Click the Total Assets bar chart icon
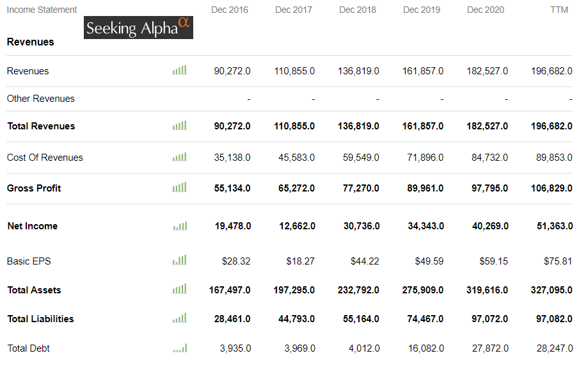The width and height of the screenshot is (588, 367). pos(180,290)
